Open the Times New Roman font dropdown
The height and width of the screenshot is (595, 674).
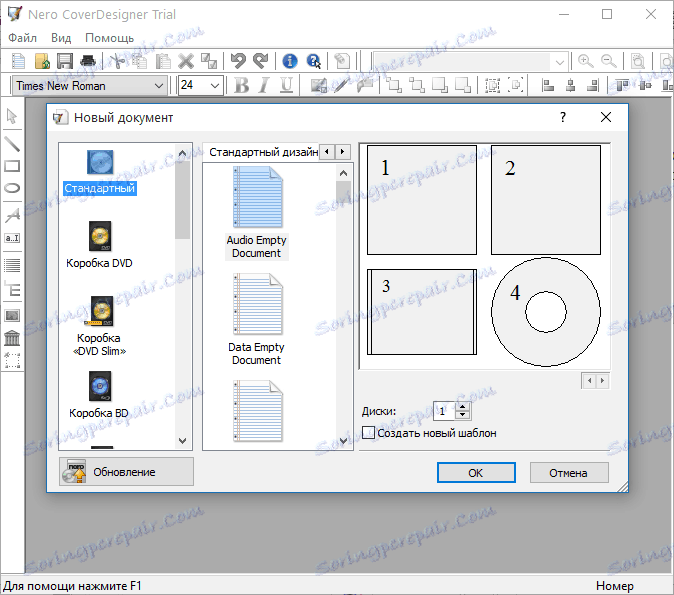(x=159, y=86)
